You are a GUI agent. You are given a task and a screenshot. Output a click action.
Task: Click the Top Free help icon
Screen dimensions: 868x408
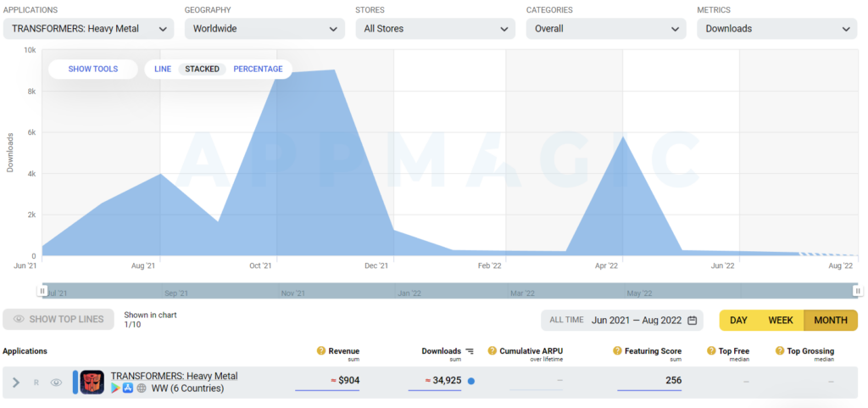point(711,351)
